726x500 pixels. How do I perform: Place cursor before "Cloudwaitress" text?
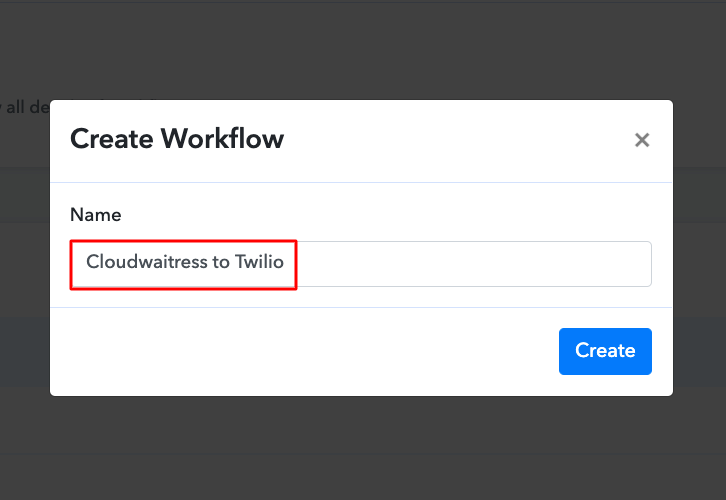click(86, 263)
